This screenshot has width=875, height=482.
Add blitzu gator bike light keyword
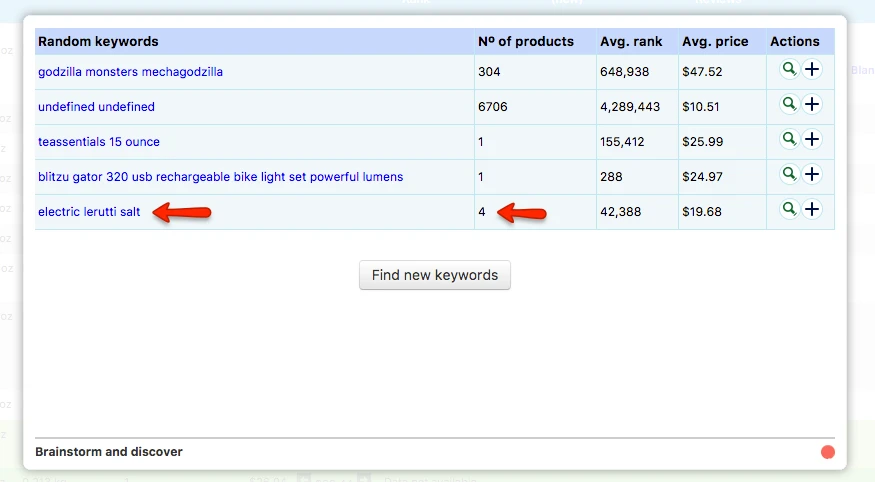pos(812,175)
